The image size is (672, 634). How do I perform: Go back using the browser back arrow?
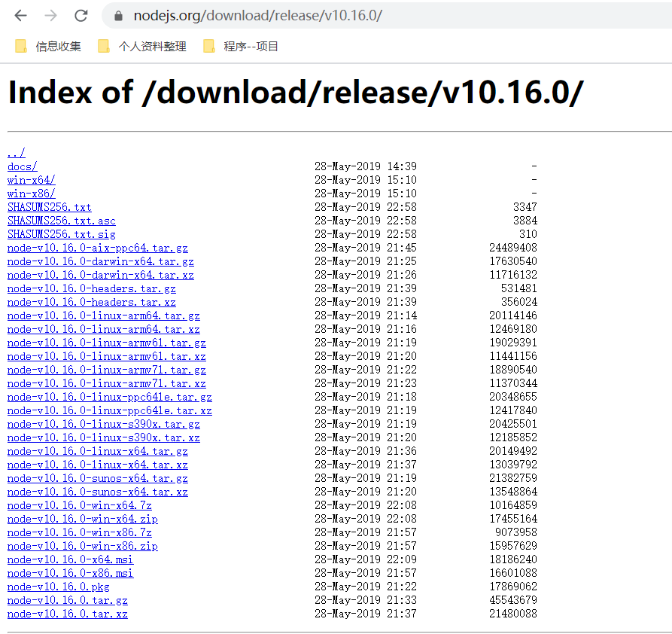click(x=20, y=16)
